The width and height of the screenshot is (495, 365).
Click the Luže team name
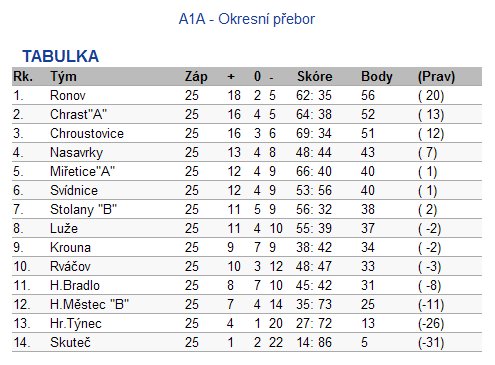(64, 229)
